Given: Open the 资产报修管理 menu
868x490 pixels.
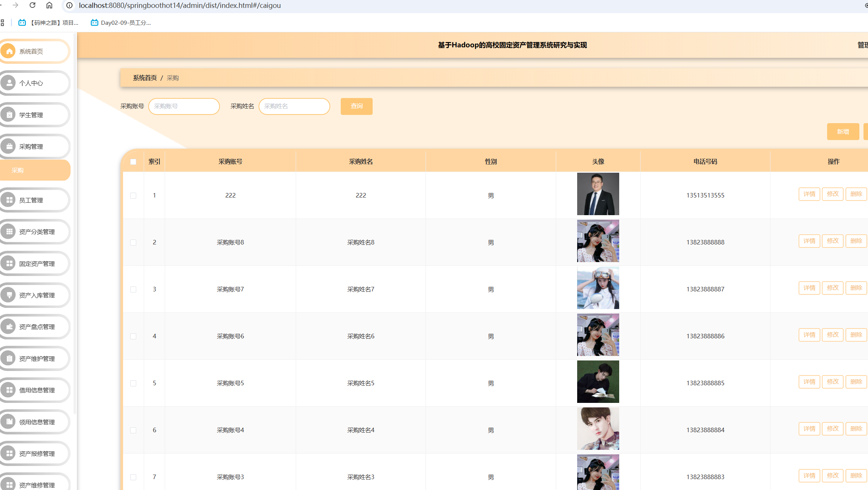Looking at the screenshot, I should point(35,454).
